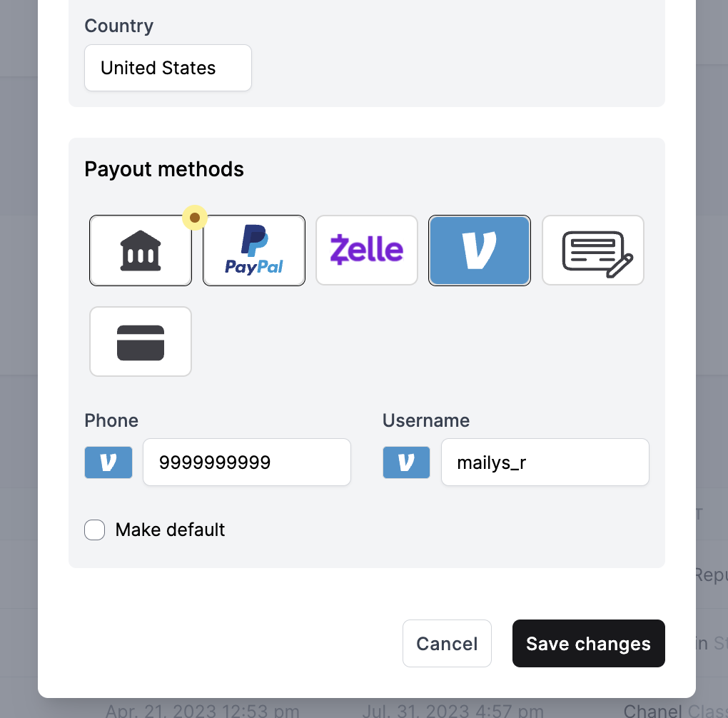728x718 pixels.
Task: Click the Venmo icon beside Phone field
Action: [108, 462]
